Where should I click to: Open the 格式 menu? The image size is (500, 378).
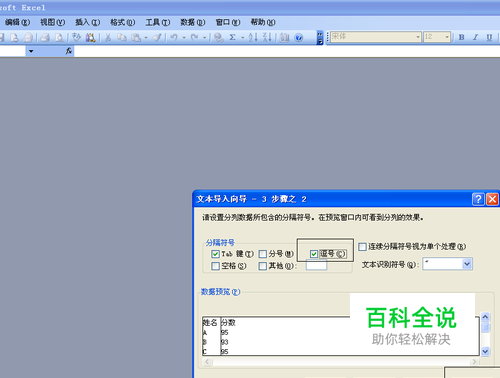coord(123,22)
